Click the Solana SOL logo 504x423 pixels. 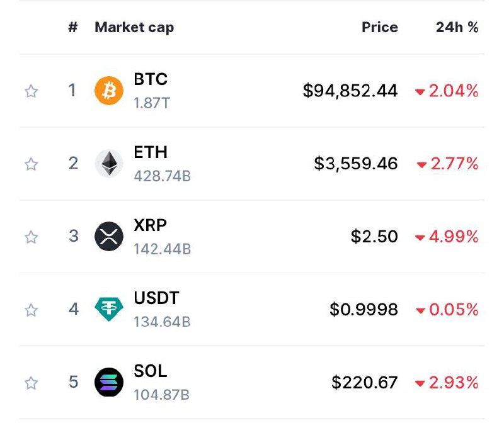point(108,382)
